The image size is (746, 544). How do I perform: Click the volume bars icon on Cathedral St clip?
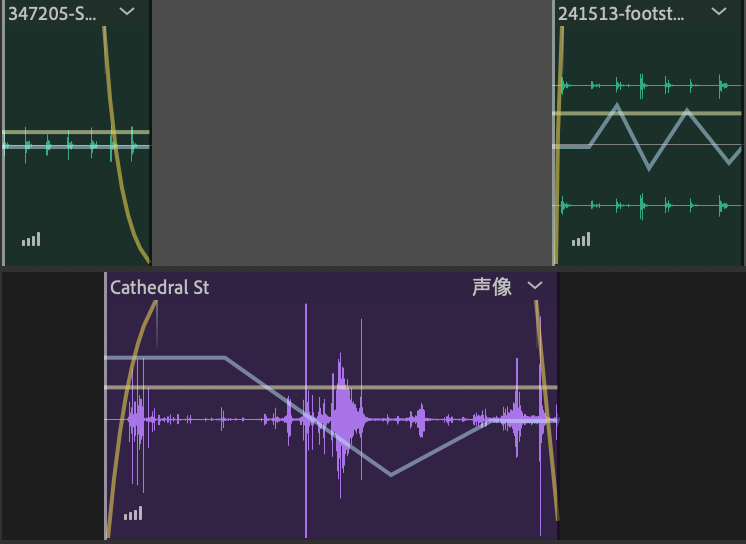click(133, 513)
